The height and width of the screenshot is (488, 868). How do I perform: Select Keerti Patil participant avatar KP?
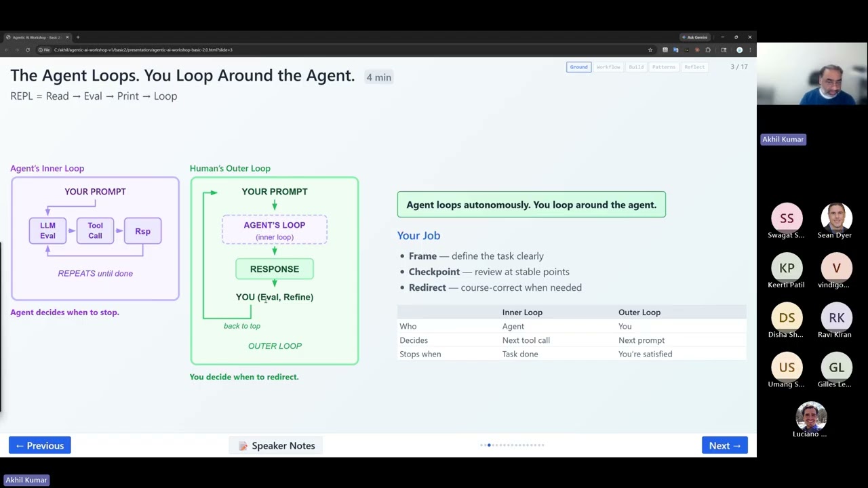(787, 268)
